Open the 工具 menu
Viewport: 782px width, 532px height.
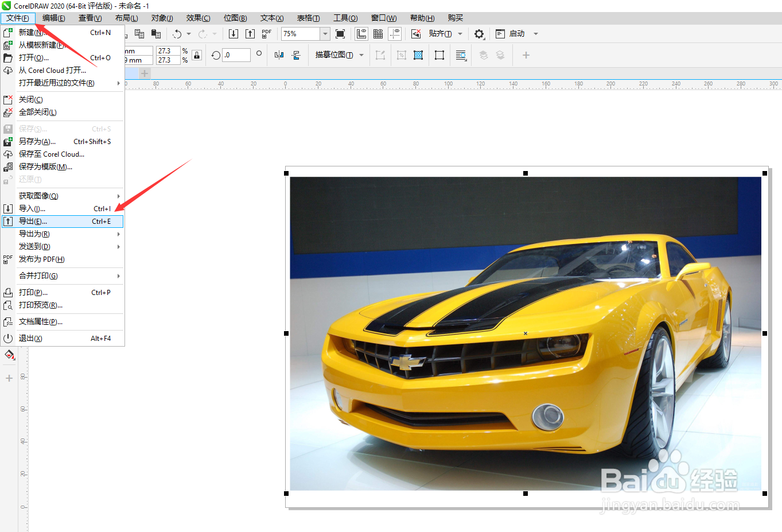click(345, 18)
